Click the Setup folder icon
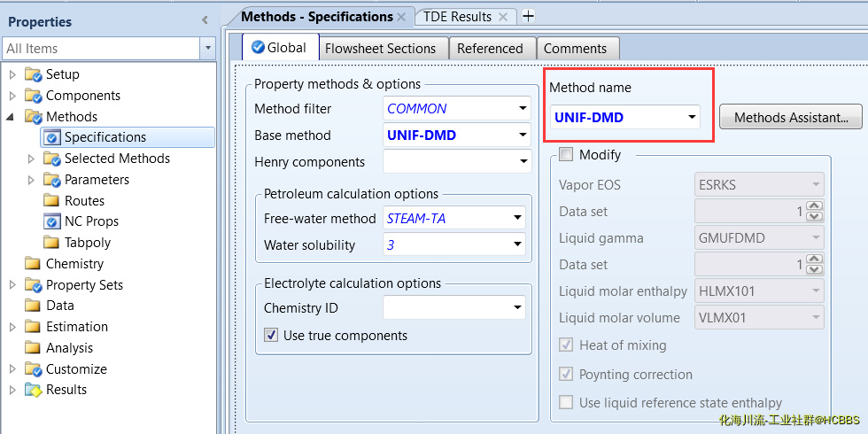Viewport: 868px width, 434px height. click(34, 74)
